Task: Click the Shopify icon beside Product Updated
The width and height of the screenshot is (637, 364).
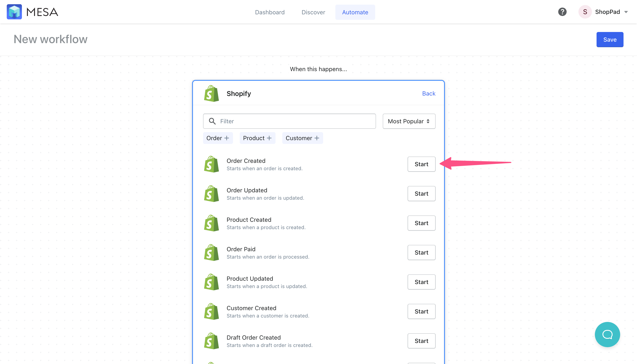Action: [x=211, y=282]
